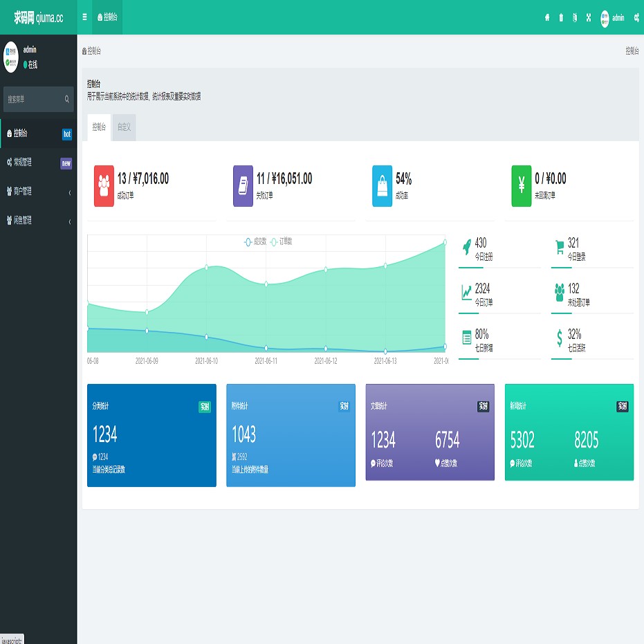Image resolution: width=644 pixels, height=644 pixels.
Task: Click the green ¥ icon for 未回调订单
Action: [x=521, y=186]
